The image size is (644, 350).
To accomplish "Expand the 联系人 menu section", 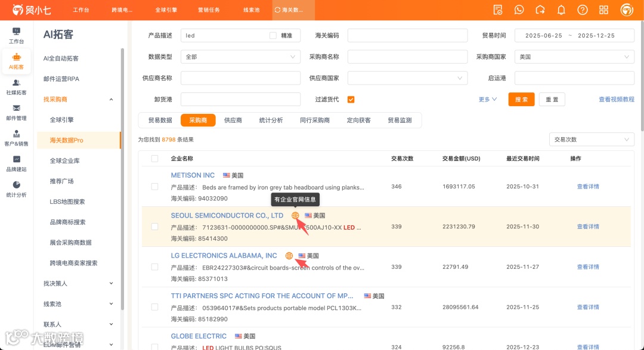I will pos(78,324).
